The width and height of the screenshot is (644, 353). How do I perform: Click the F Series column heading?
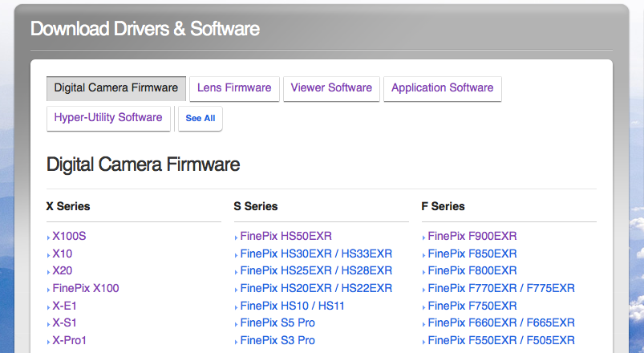click(444, 206)
